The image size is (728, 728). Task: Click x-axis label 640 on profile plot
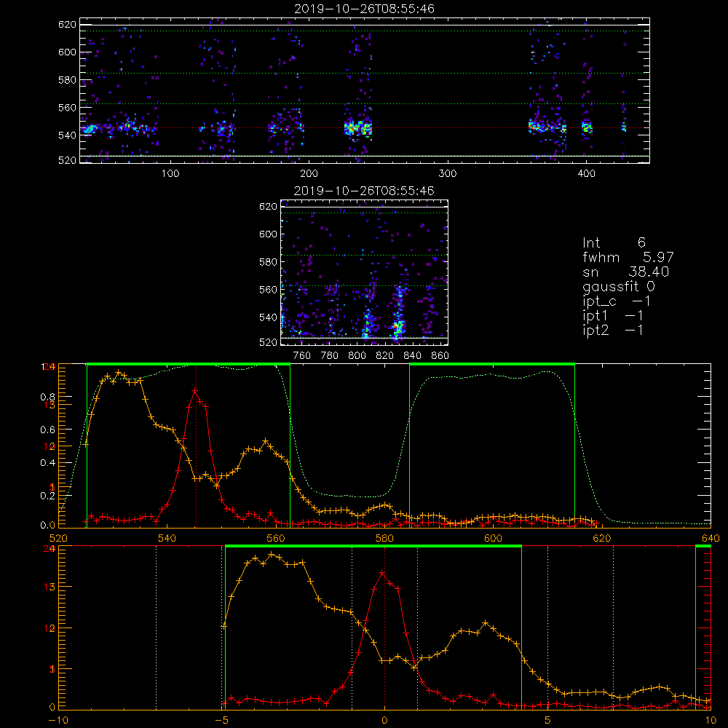(711, 538)
